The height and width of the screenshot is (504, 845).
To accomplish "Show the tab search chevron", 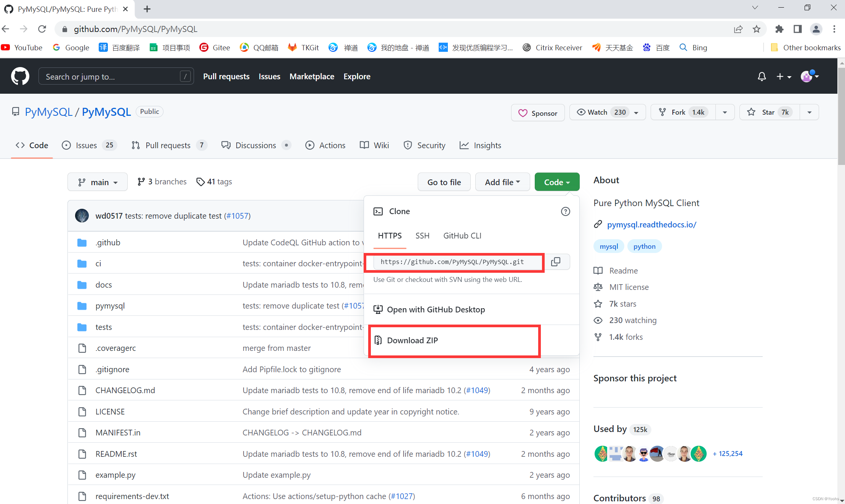I will click(x=755, y=8).
